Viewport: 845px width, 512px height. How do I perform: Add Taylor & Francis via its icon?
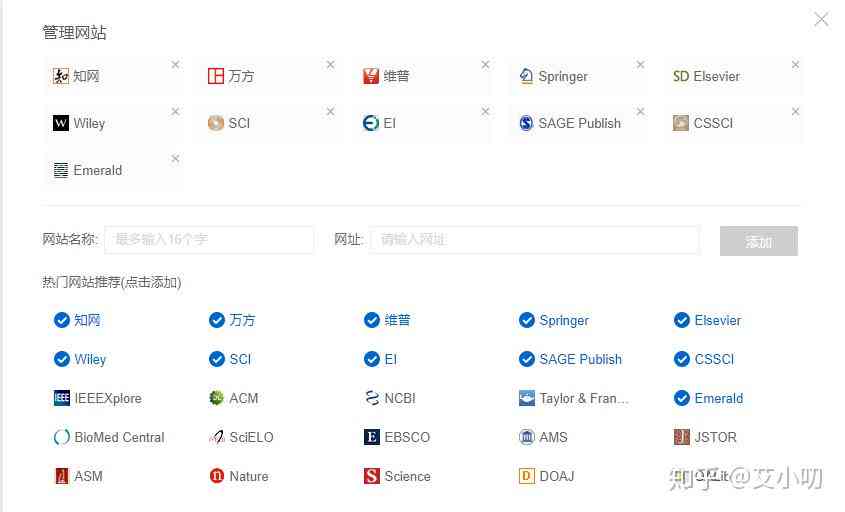[x=527, y=398]
